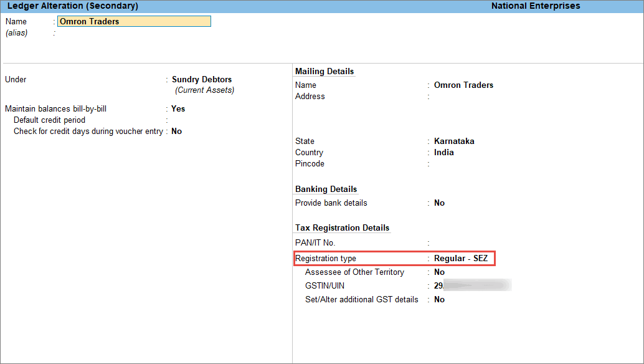Screen dimensions: 644x364
Task: Click the Country label
Action: [x=310, y=153]
